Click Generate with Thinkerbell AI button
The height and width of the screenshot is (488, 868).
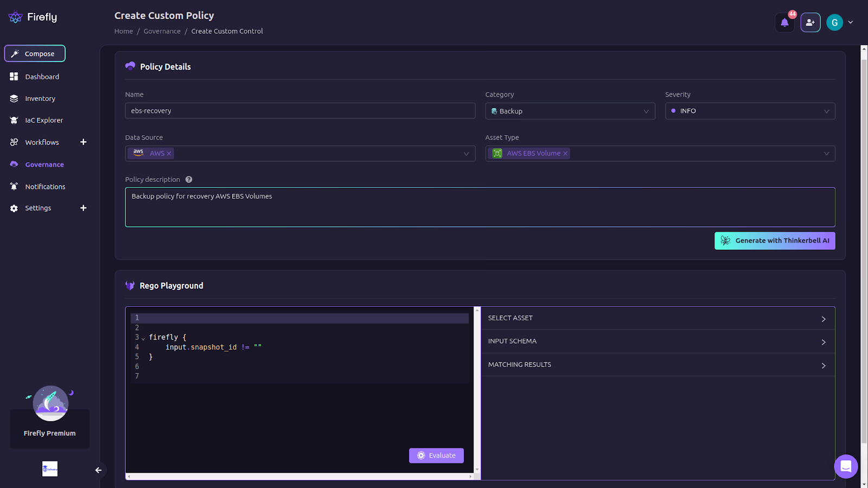click(x=775, y=241)
